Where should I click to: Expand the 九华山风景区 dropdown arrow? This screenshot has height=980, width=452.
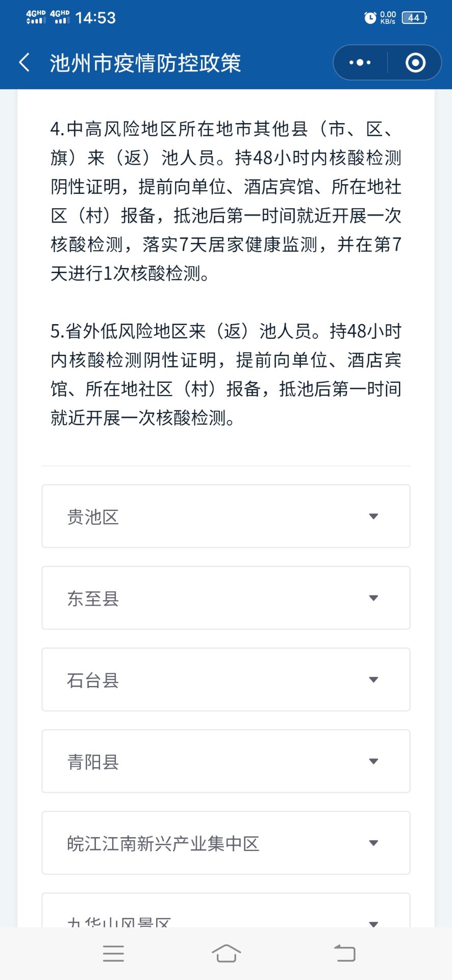pyautogui.click(x=373, y=923)
